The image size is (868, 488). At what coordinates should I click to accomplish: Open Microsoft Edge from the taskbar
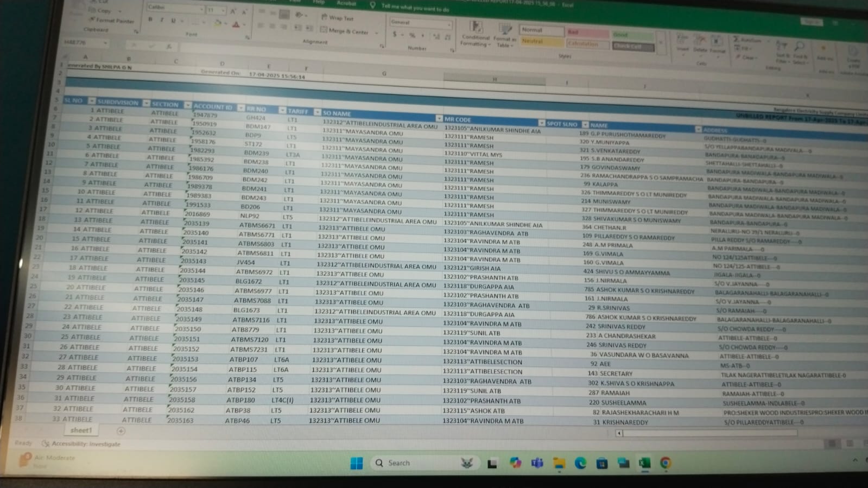click(x=580, y=463)
